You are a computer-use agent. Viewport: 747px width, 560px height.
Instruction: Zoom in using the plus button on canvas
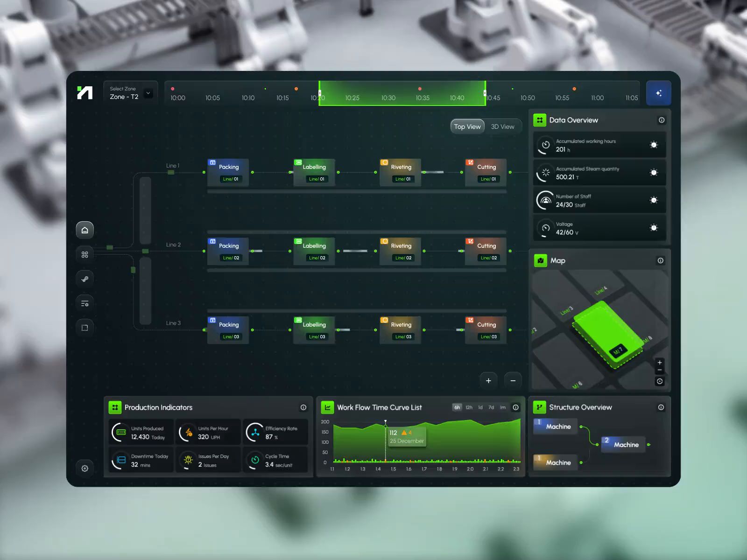pos(488,380)
